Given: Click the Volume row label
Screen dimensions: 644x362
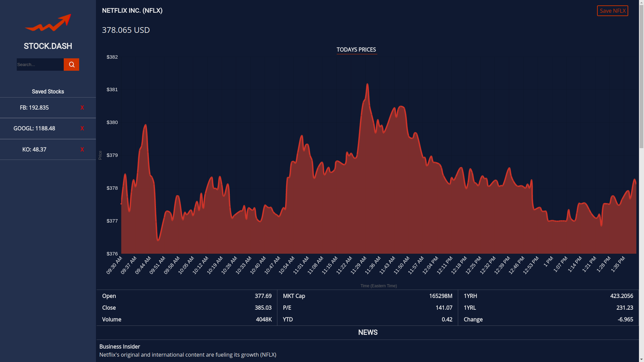Looking at the screenshot, I should pos(112,319).
